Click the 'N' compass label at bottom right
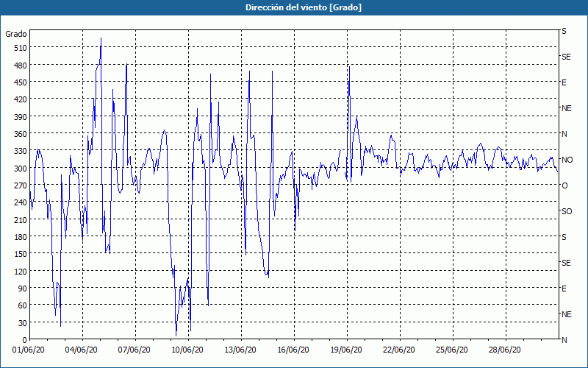Viewport: 588px width, 368px height. click(564, 340)
